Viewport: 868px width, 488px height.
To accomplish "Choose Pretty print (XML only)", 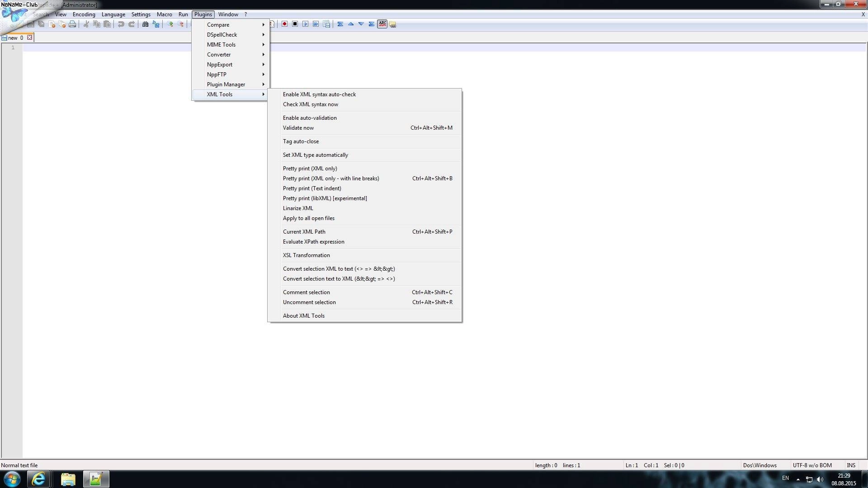I will point(364,169).
